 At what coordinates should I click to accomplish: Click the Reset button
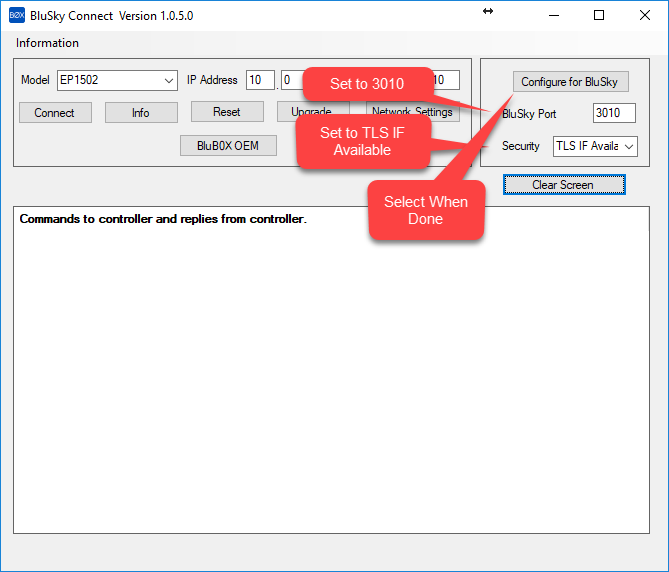[x=227, y=112]
